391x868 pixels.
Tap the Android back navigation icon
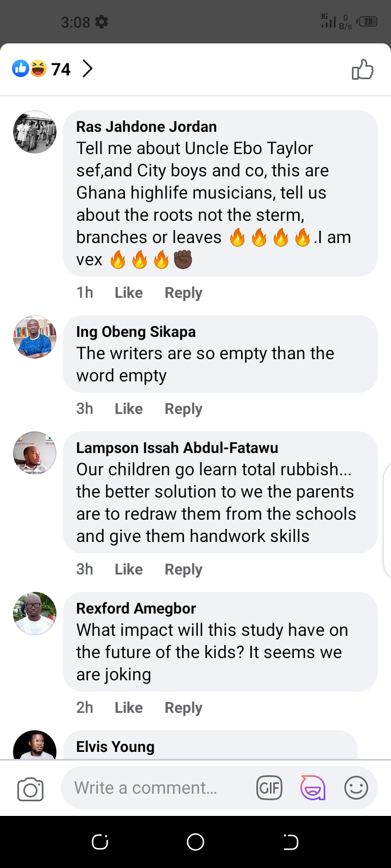(x=291, y=842)
